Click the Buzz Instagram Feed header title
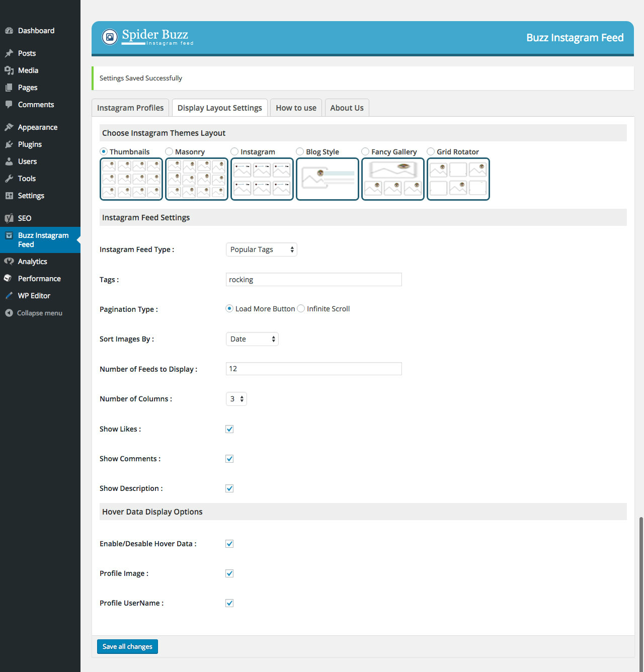644x672 pixels. [x=575, y=38]
